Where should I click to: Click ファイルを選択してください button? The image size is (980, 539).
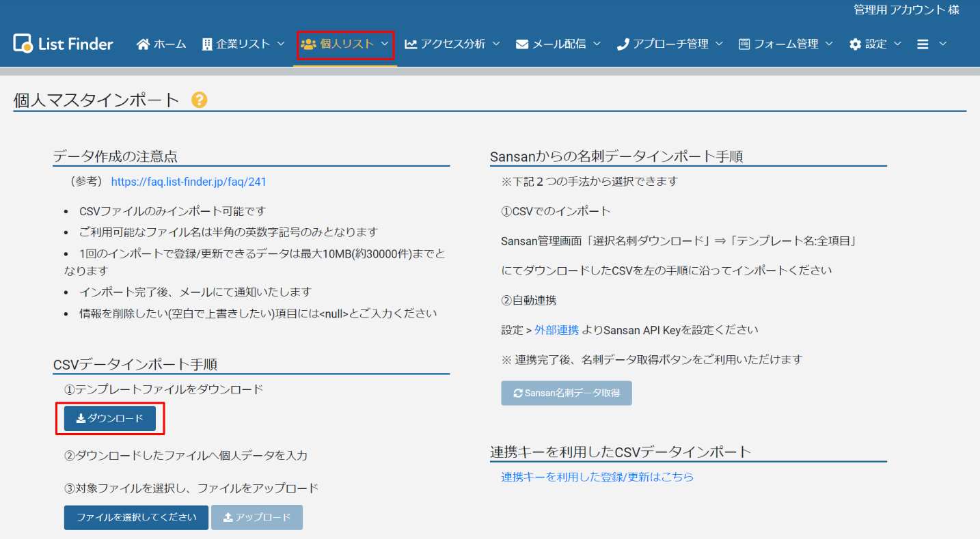[136, 517]
